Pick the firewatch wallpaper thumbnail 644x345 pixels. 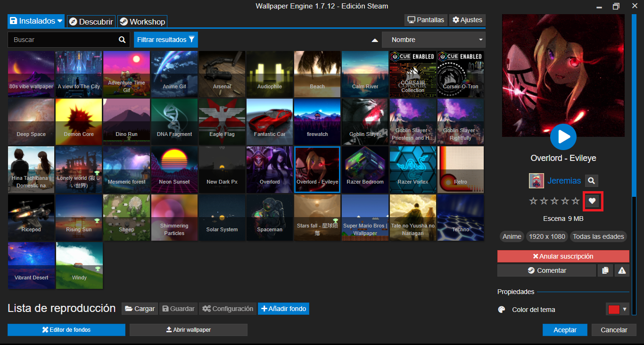(x=317, y=121)
